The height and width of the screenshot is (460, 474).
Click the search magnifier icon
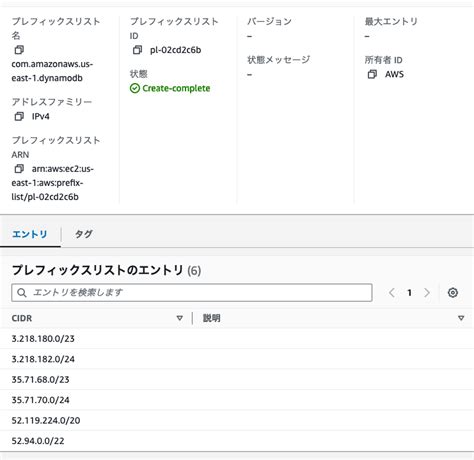[x=22, y=293]
